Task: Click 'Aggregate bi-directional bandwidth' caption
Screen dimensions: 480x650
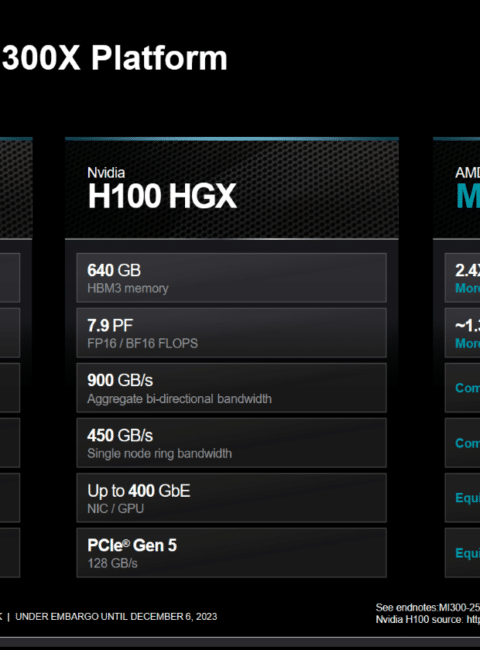Action: tap(179, 399)
